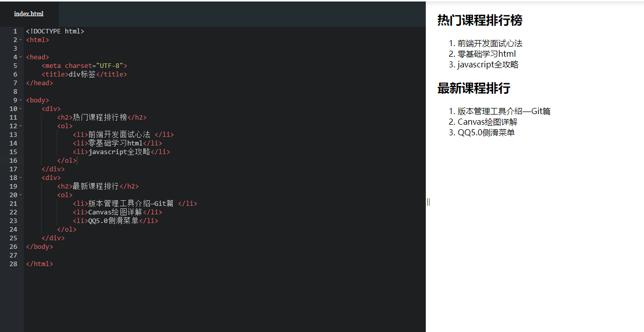The image size is (644, 332).
Task: Collapse the first div at line 10
Action: (21, 108)
